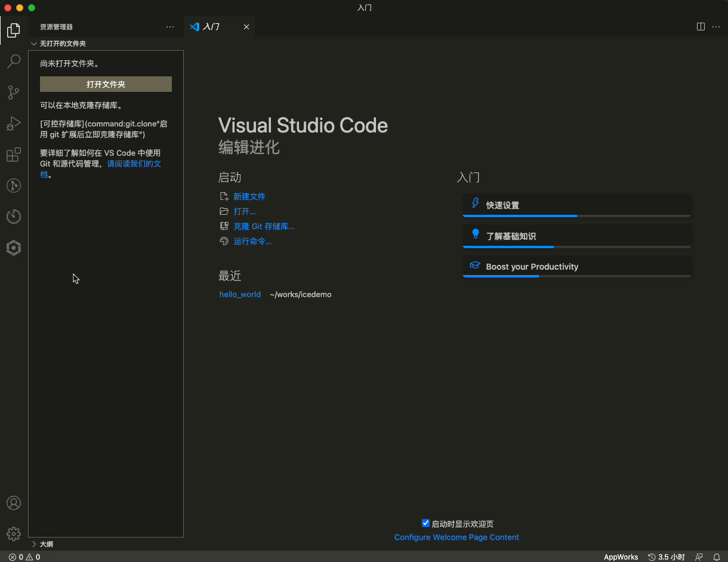Click the command palette icon beside 运行命令

pyautogui.click(x=224, y=241)
